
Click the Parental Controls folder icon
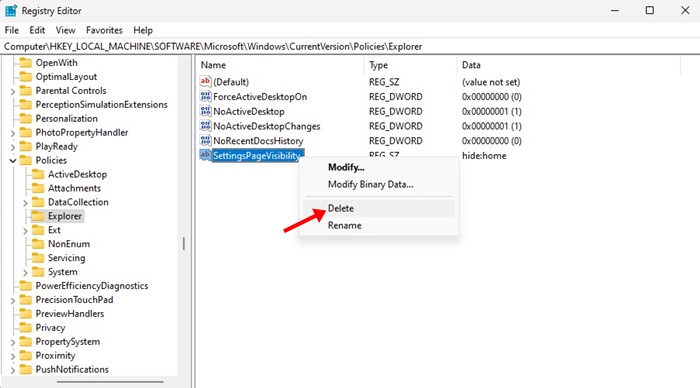click(x=26, y=91)
